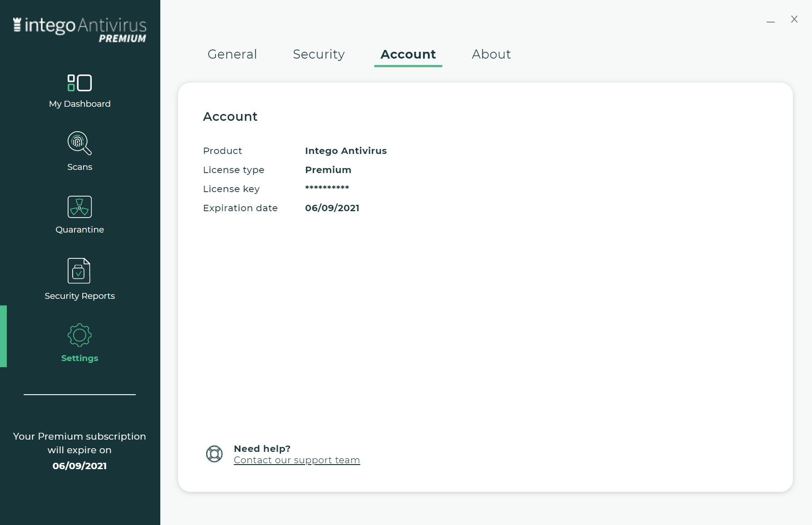Click the masked License key value
The image size is (812, 525).
(x=327, y=188)
